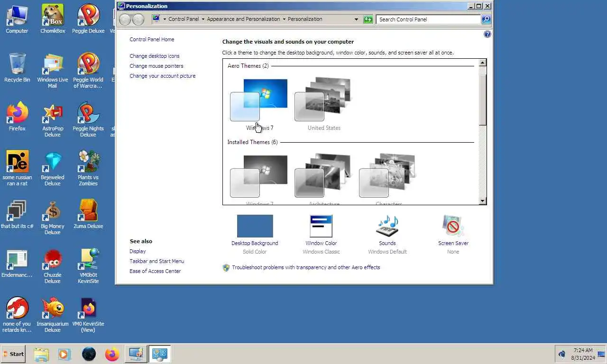The width and height of the screenshot is (607, 364).
Task: Click the dark globe icon on the taskbar
Action: pyautogui.click(x=89, y=354)
